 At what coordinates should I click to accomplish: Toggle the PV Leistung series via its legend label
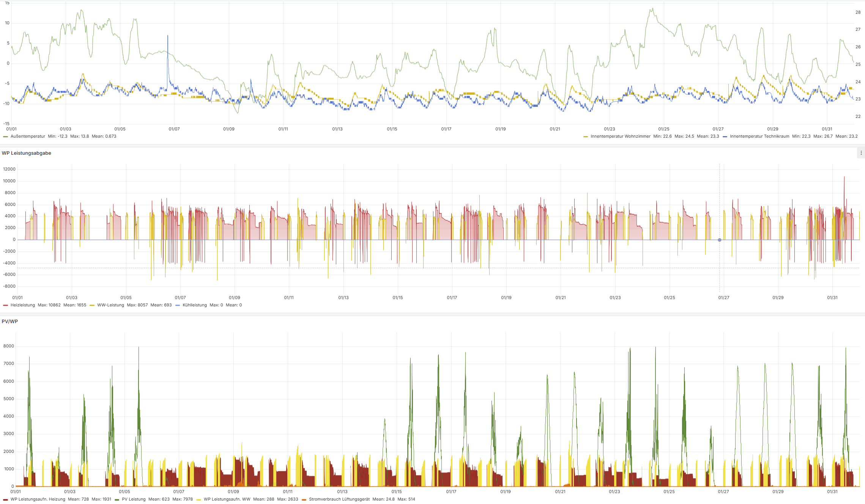[134, 499]
